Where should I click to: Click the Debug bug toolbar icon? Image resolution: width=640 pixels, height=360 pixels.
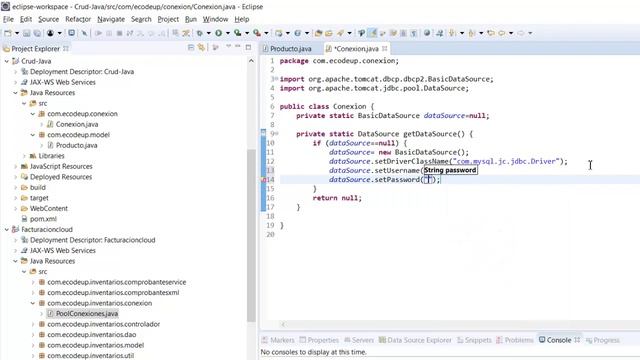pos(200,33)
